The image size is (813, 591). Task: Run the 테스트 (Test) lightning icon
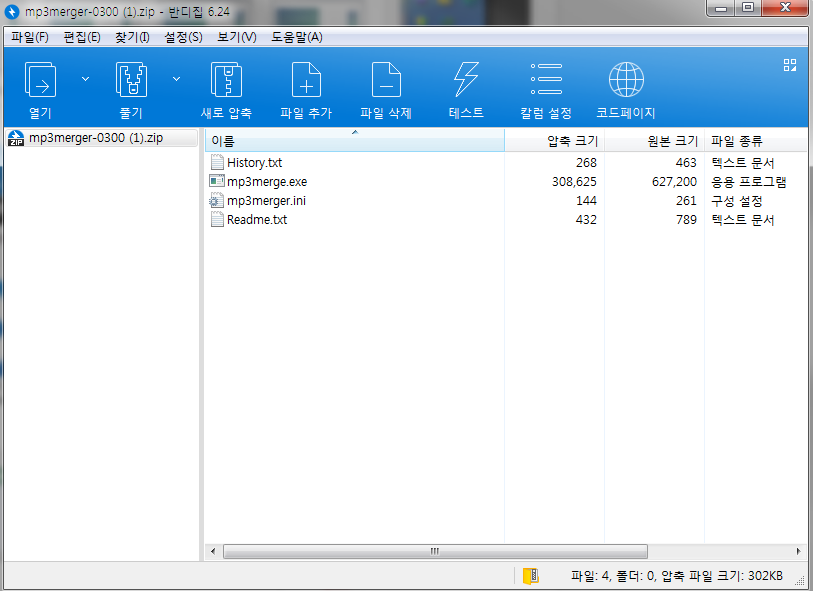[466, 80]
